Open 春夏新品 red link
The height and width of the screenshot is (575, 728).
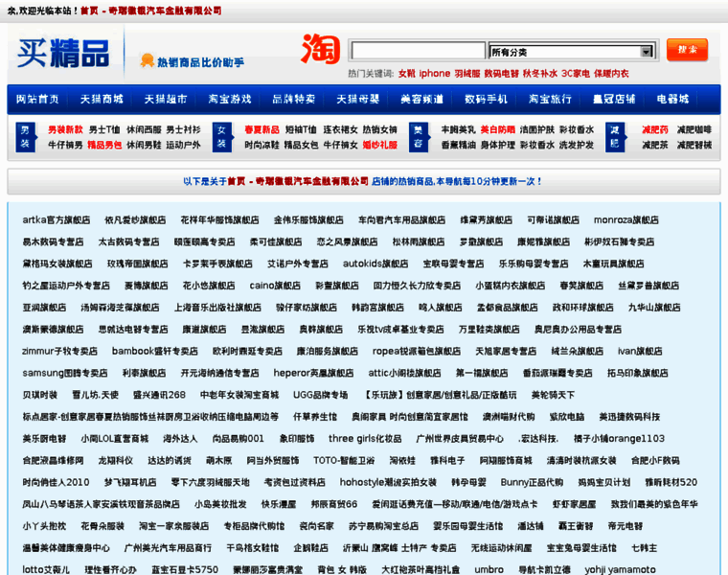[262, 129]
